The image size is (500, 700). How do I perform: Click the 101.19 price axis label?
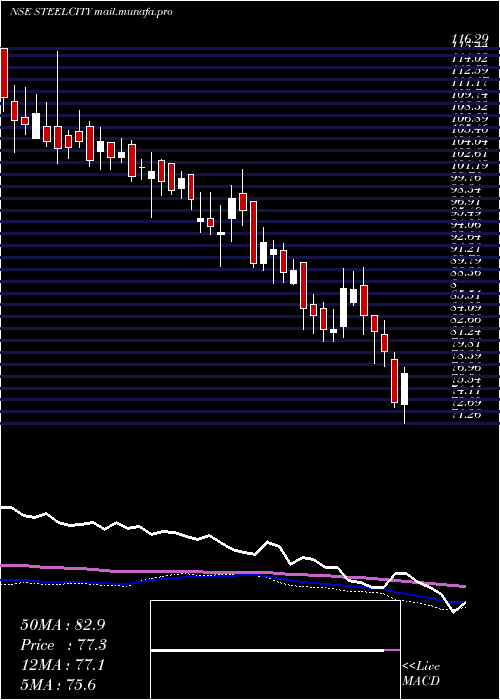[x=468, y=167]
